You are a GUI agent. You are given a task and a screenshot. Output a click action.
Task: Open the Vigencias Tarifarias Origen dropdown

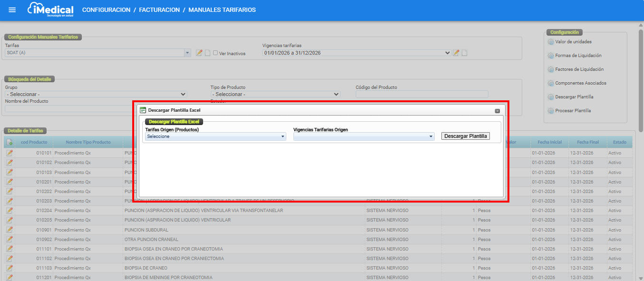pyautogui.click(x=364, y=136)
